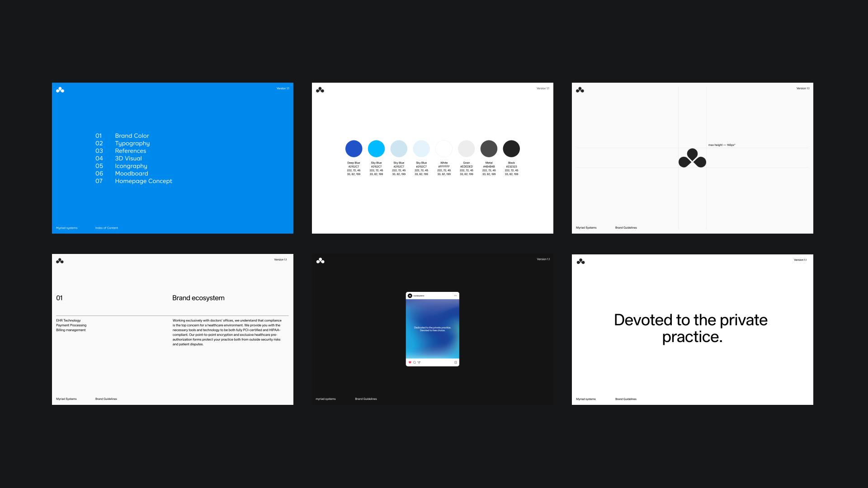Click the Homepage Concept index entry
Screen dimensions: 868x488
(143, 181)
